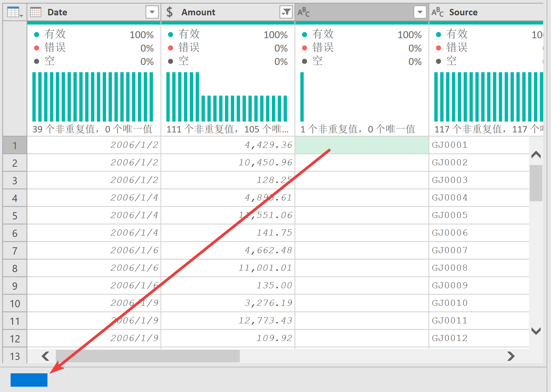The image size is (551, 392).
Task: Click the vertical scrollbar thumb
Action: tap(536, 183)
